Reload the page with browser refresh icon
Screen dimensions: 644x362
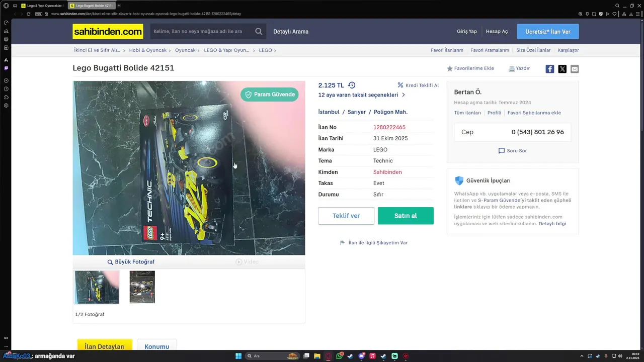click(28, 14)
